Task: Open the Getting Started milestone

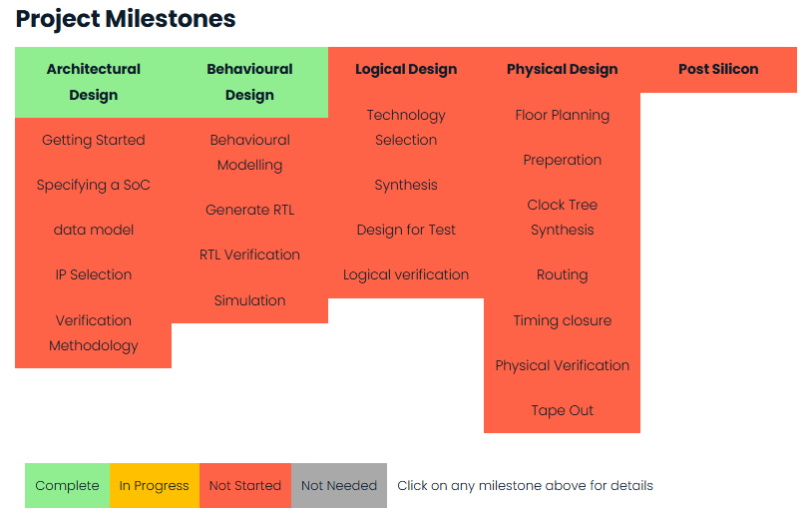Action: 94,140
